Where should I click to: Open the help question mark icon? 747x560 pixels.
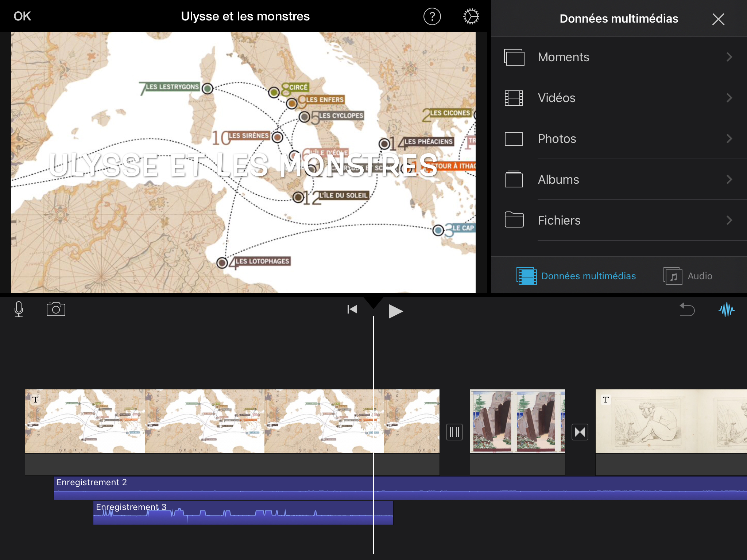click(432, 16)
